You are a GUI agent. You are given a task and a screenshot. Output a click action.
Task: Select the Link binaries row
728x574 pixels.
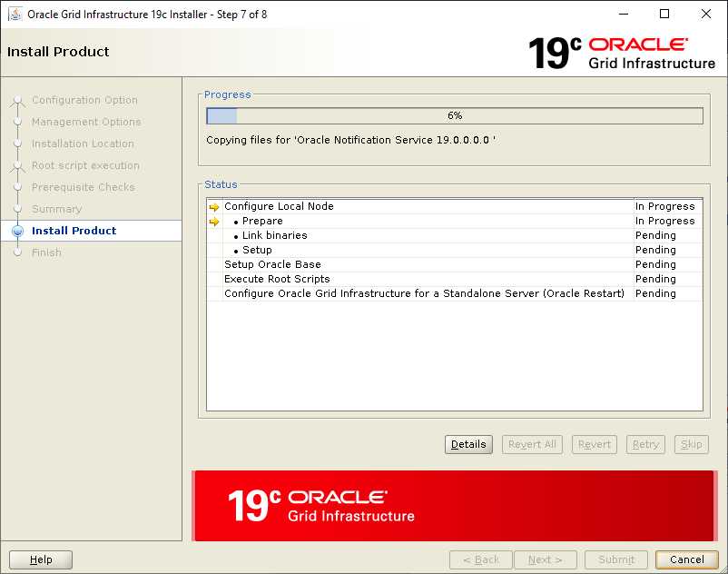455,235
